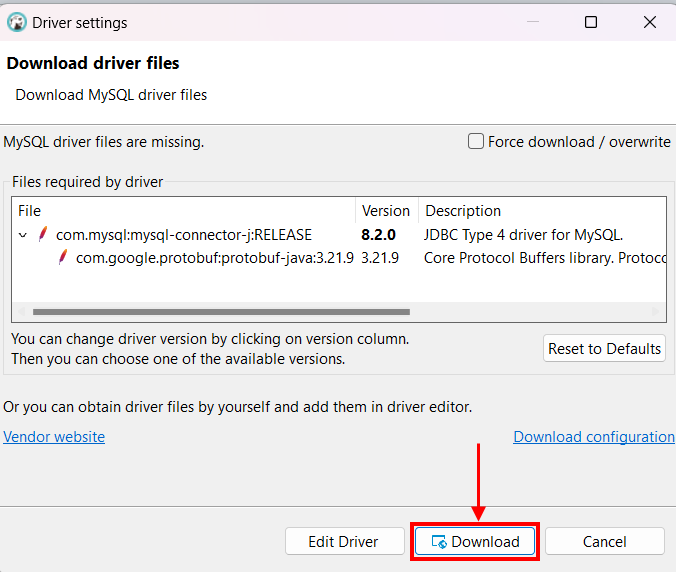Click the Description column header
676x572 pixels.
pos(542,211)
